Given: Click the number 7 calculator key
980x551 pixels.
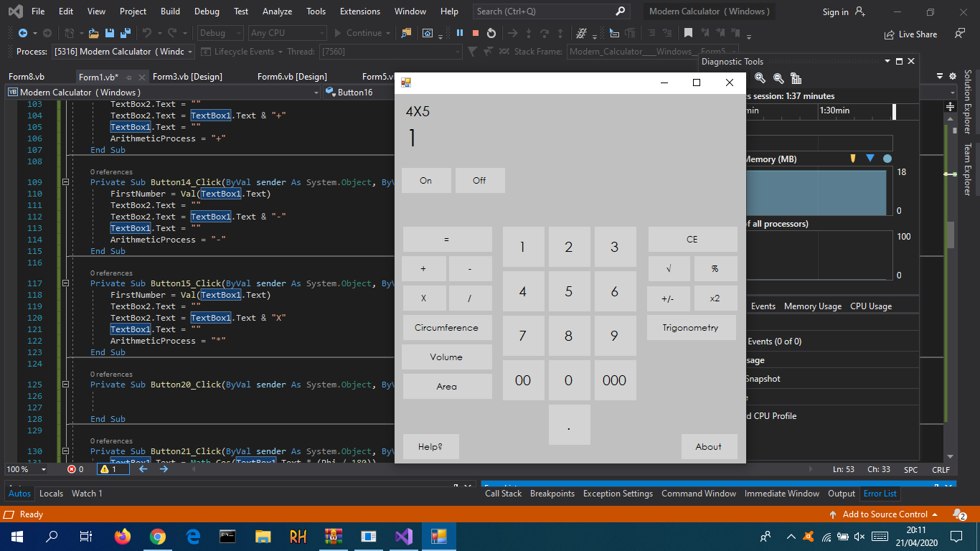Looking at the screenshot, I should (523, 336).
